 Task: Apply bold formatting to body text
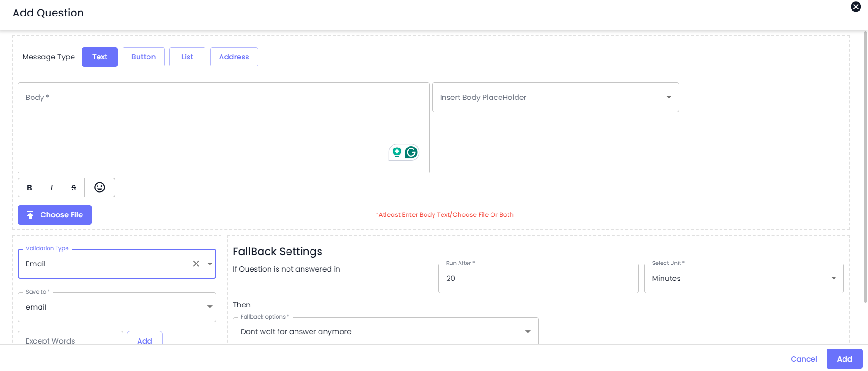(29, 188)
